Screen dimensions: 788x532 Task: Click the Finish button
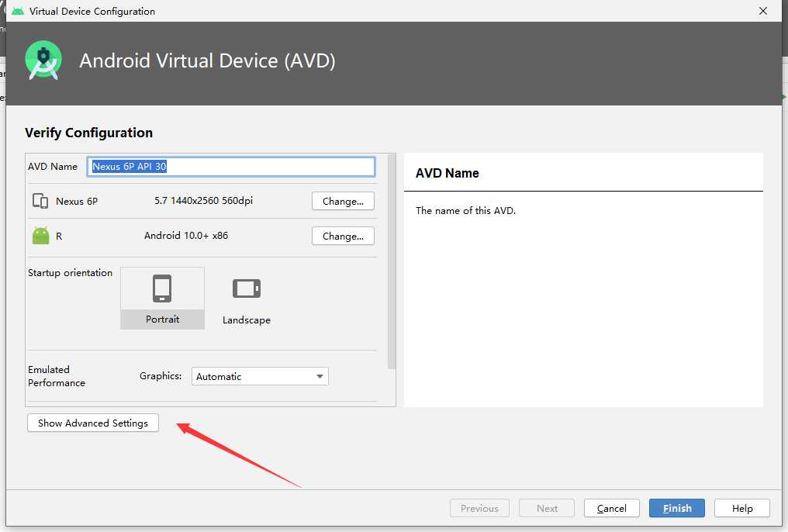677,508
